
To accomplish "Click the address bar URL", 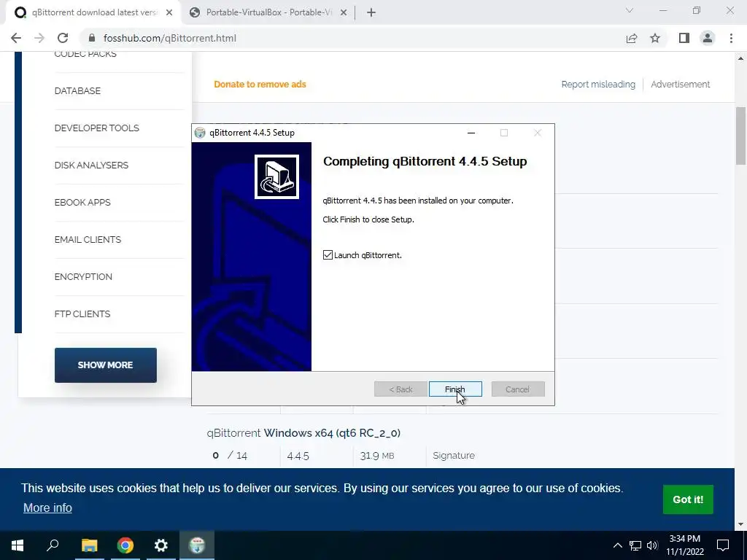I will pos(169,38).
